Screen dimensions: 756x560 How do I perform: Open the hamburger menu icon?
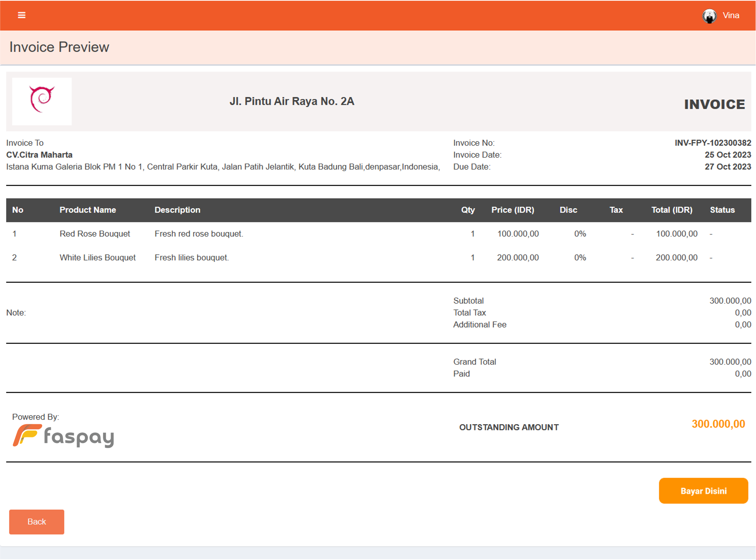(x=22, y=15)
